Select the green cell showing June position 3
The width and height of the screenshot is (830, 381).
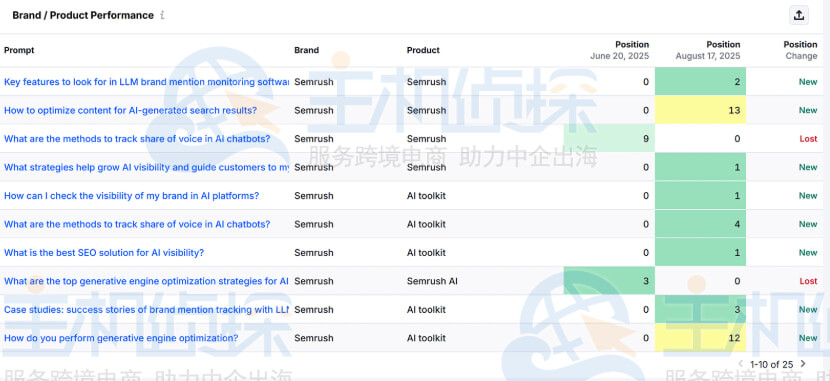coord(609,281)
